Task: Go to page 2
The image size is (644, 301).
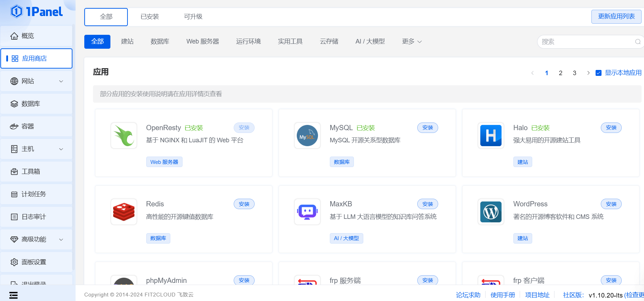Action: [x=560, y=73]
